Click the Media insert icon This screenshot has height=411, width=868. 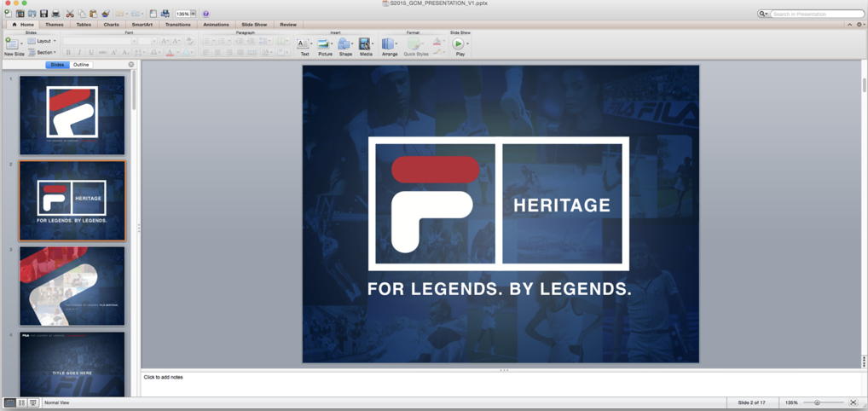[364, 43]
